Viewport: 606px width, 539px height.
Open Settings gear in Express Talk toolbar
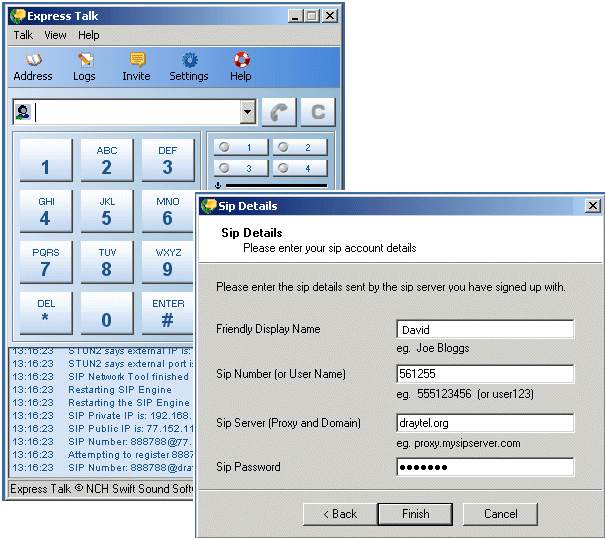pyautogui.click(x=189, y=67)
